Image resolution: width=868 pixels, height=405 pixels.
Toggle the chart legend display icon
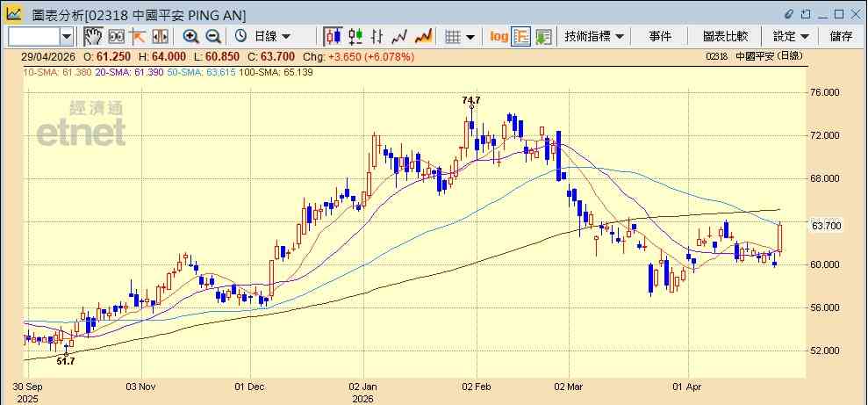[x=521, y=37]
